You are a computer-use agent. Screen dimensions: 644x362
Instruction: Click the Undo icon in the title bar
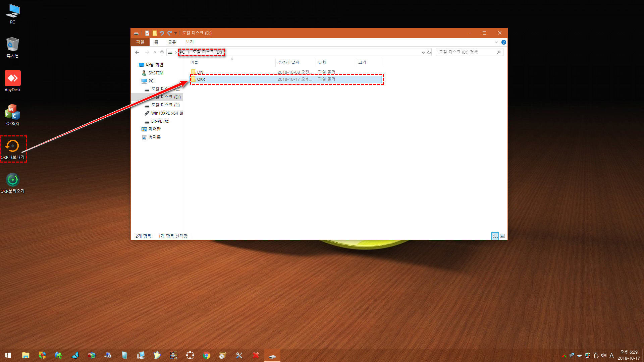point(162,33)
